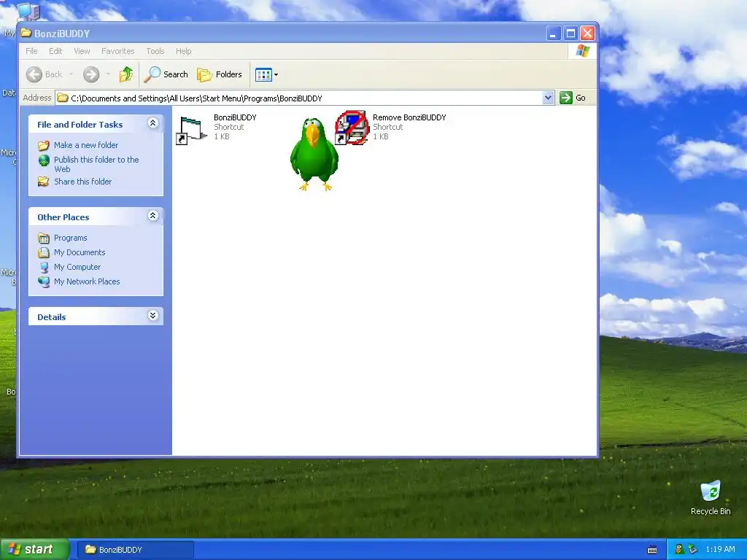Viewport: 747px width, 560px height.
Task: Maximize the BonziBUDDY window
Action: (x=570, y=34)
